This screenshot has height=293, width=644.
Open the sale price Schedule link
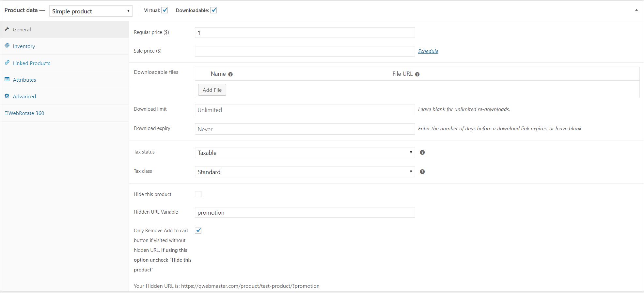[x=428, y=51]
